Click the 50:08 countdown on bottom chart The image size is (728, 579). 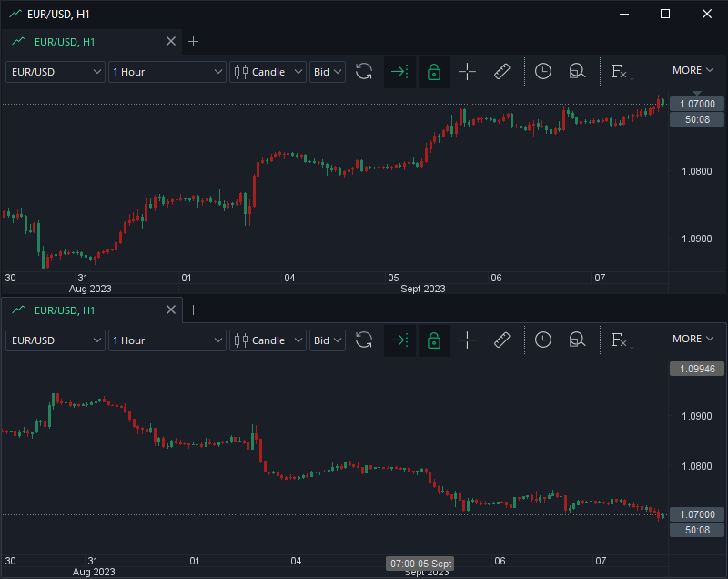point(697,530)
